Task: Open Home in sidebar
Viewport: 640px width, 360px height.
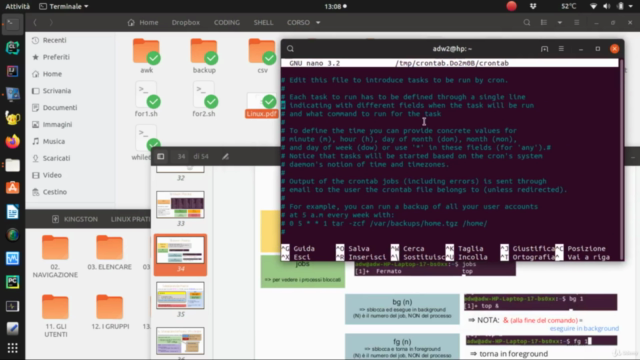Action: click(52, 74)
